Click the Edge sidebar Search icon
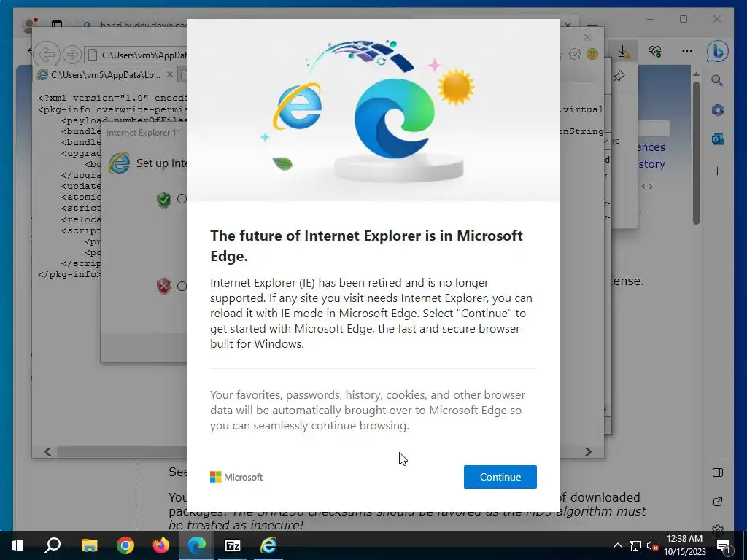Viewport: 747px width, 560px height. [x=717, y=80]
